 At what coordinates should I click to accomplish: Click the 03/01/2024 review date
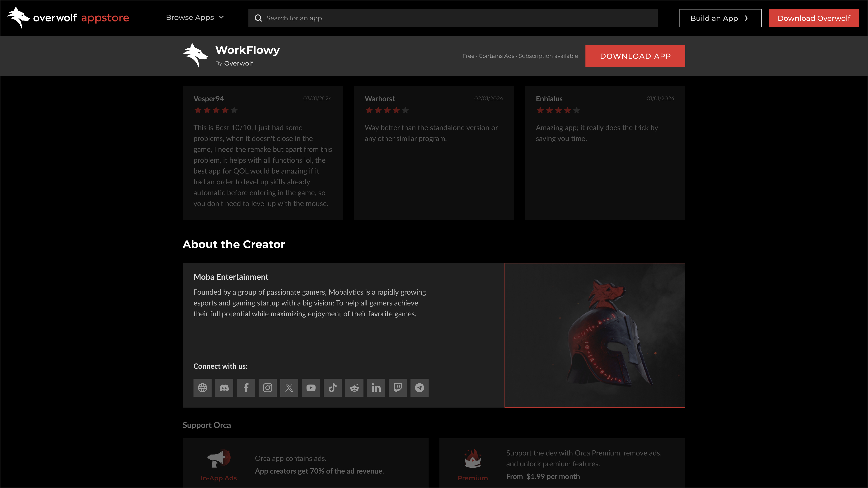pos(317,98)
